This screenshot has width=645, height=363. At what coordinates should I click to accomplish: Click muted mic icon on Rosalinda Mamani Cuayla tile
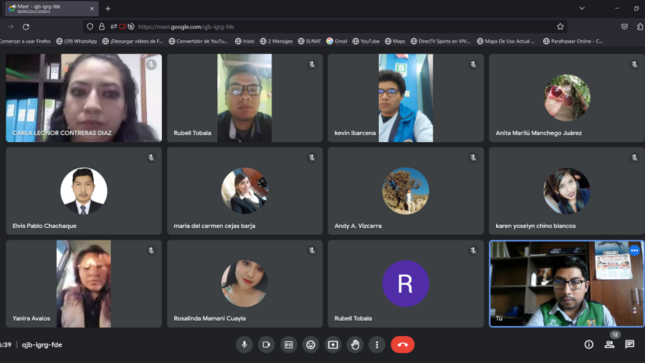pyautogui.click(x=312, y=250)
